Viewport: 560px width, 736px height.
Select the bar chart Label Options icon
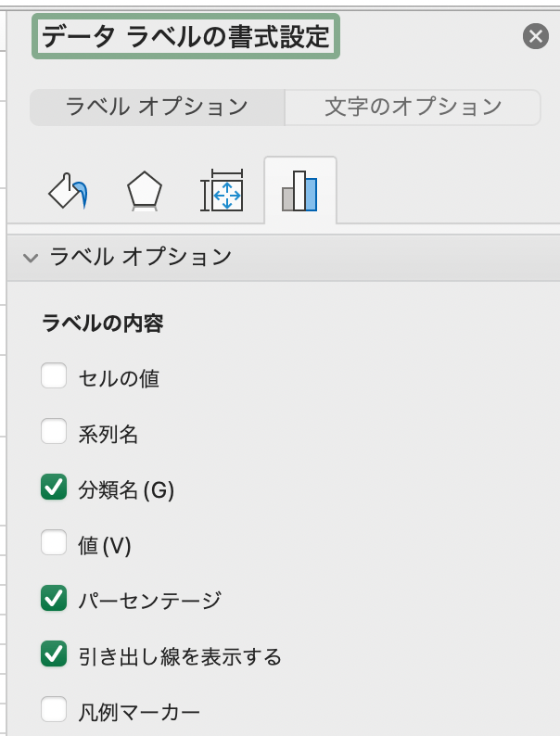coord(299,192)
